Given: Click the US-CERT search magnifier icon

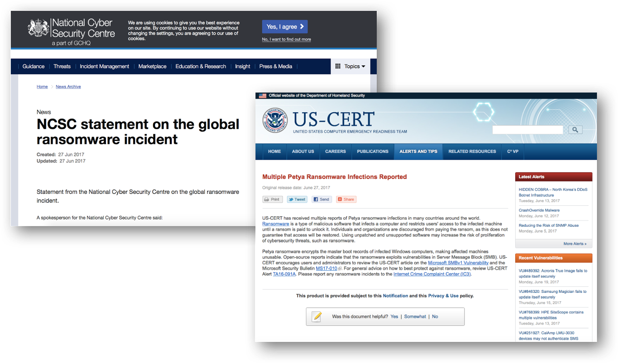Looking at the screenshot, I should click(575, 130).
